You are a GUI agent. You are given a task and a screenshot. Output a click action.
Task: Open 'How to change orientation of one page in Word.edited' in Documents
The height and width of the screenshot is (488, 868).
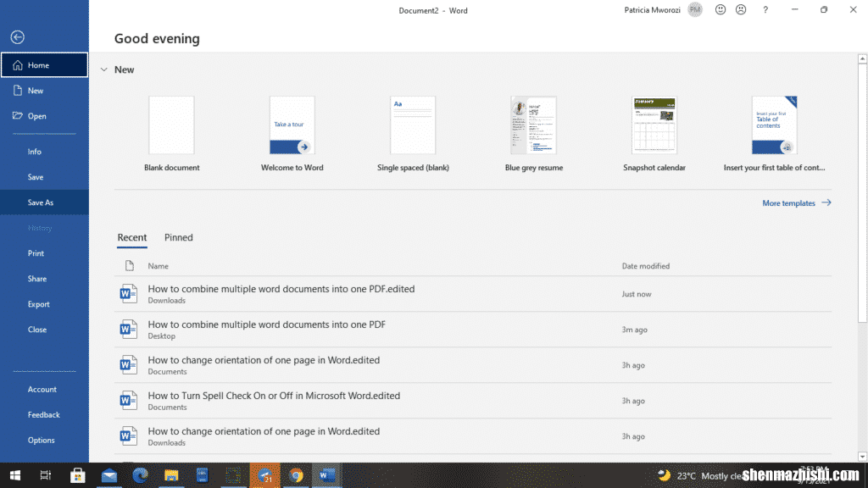473,365
